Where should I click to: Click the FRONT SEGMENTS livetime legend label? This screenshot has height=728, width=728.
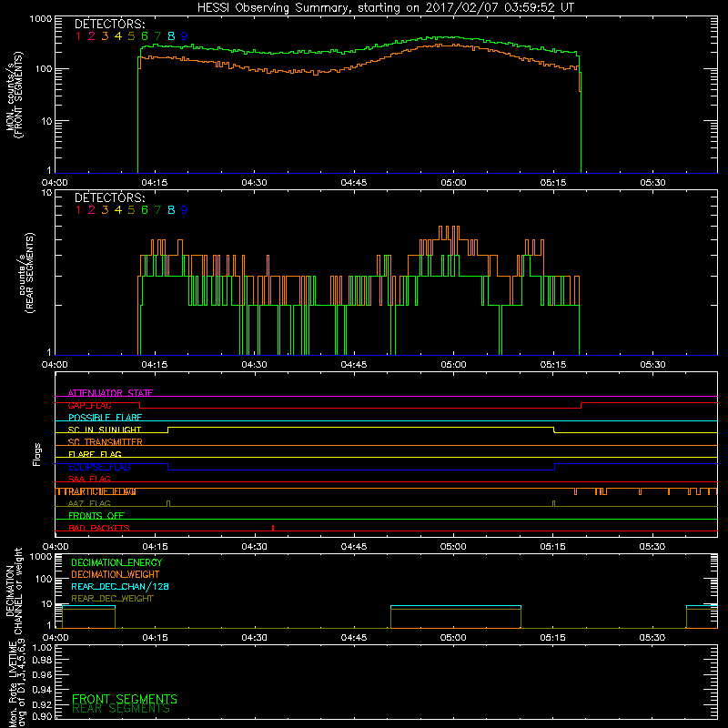pos(125,699)
